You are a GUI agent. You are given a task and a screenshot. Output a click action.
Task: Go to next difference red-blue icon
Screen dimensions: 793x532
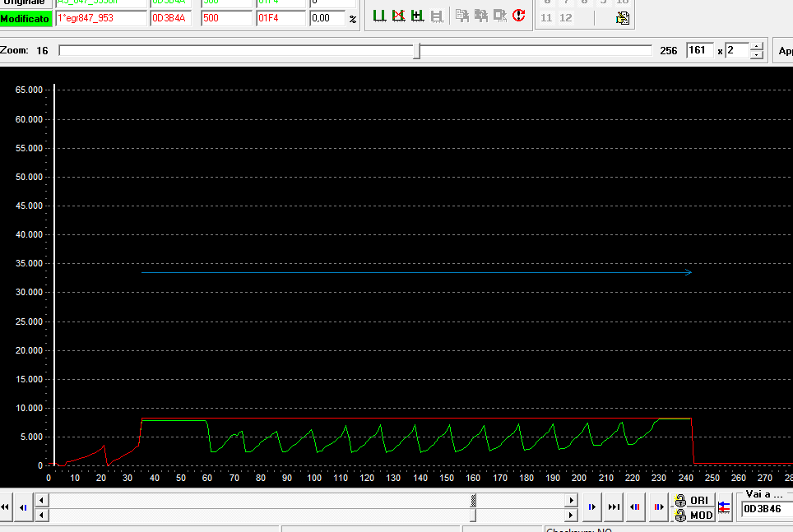click(658, 508)
